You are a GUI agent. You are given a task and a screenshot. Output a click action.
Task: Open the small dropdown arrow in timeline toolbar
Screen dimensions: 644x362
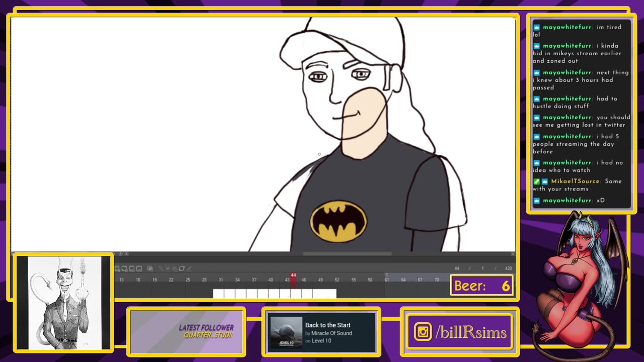(168, 268)
